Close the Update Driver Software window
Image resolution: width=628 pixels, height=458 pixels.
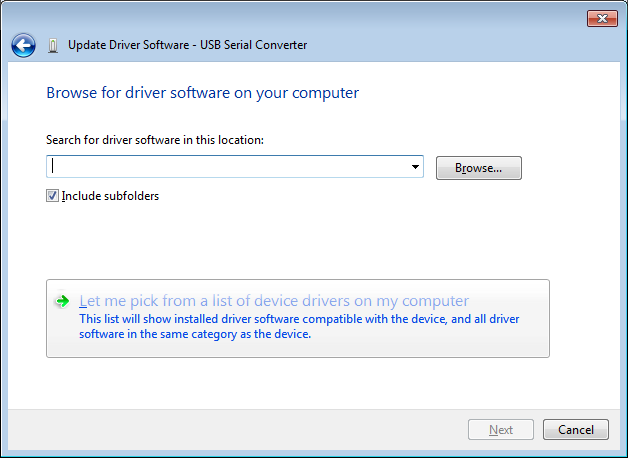(x=601, y=18)
